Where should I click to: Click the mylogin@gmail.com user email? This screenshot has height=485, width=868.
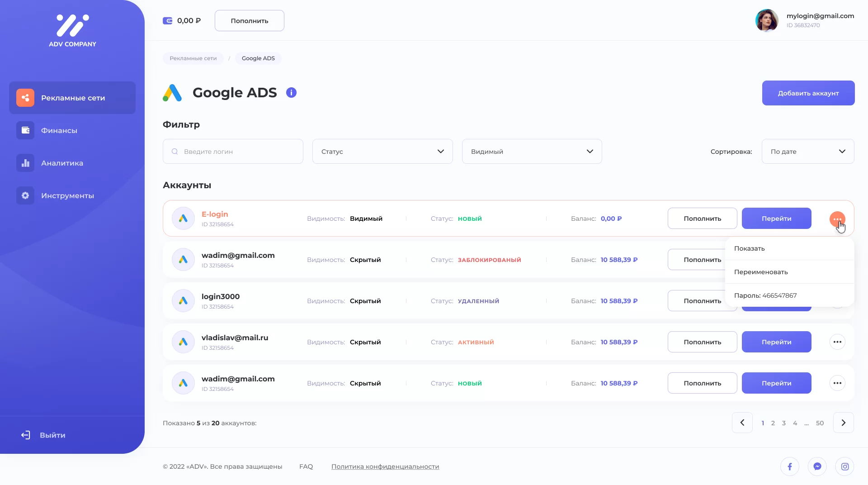[821, 16]
